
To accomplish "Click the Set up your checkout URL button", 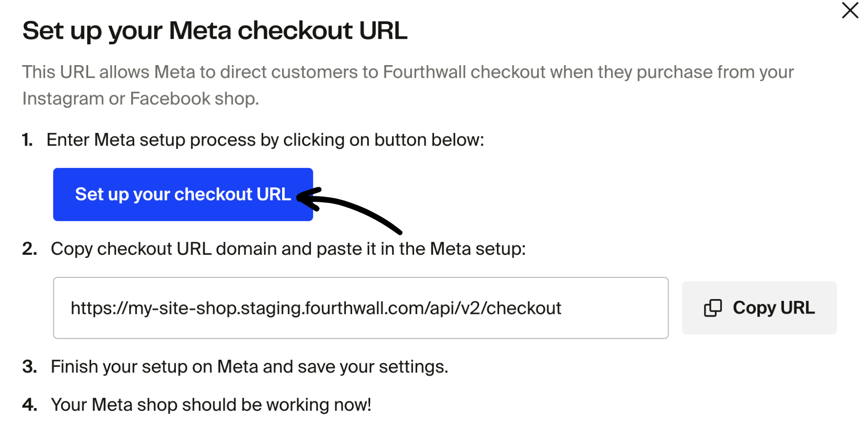I will [183, 194].
